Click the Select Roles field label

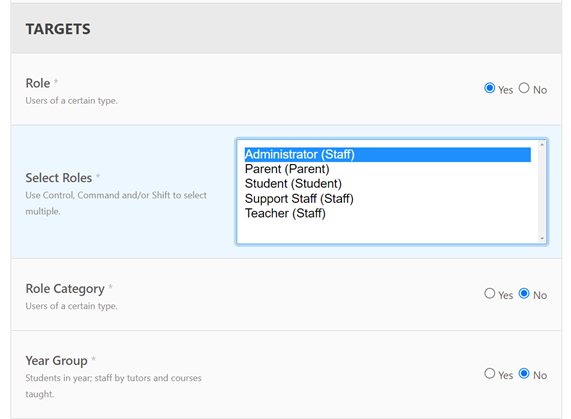click(59, 178)
